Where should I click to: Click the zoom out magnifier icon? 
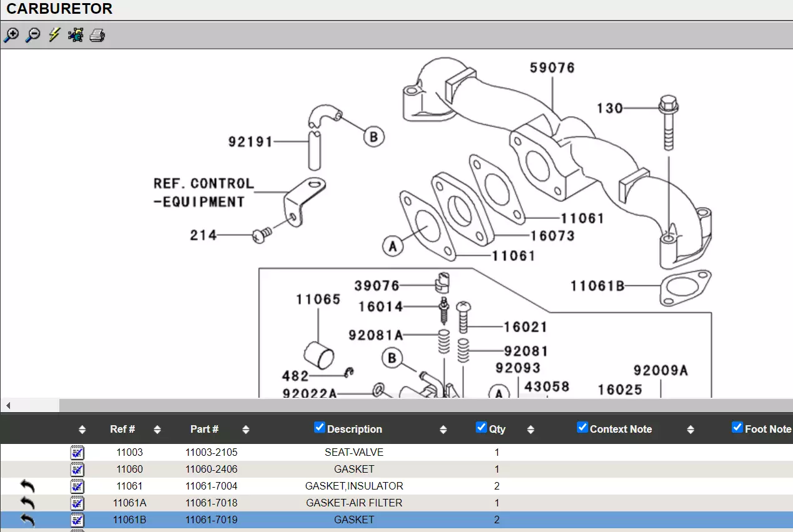coord(32,35)
